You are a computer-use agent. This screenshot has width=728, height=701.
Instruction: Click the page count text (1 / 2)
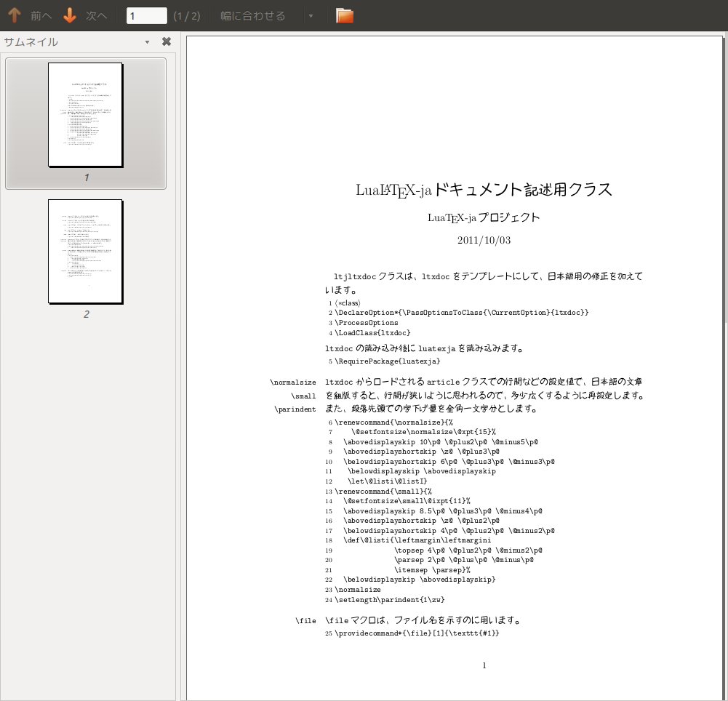(x=187, y=16)
